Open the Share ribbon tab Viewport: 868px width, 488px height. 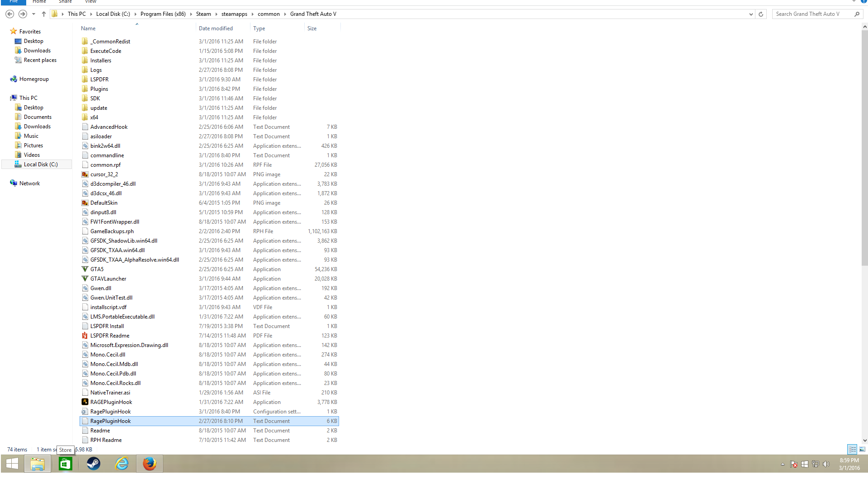point(65,1)
